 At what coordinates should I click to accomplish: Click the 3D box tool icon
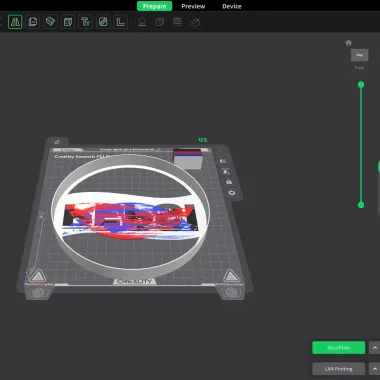coord(68,22)
